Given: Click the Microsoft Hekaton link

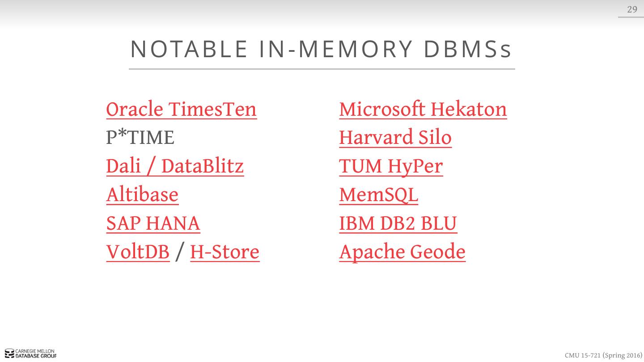Looking at the screenshot, I should (x=423, y=109).
